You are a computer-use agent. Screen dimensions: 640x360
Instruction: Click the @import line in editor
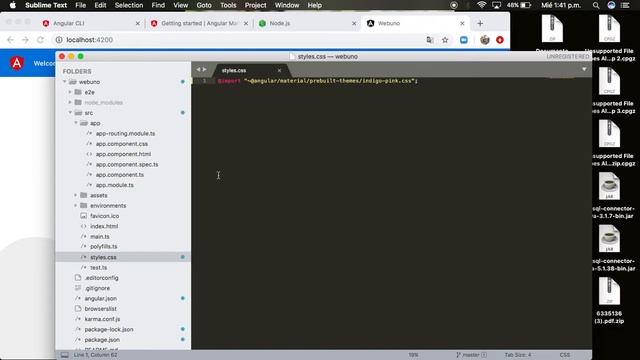click(318, 81)
